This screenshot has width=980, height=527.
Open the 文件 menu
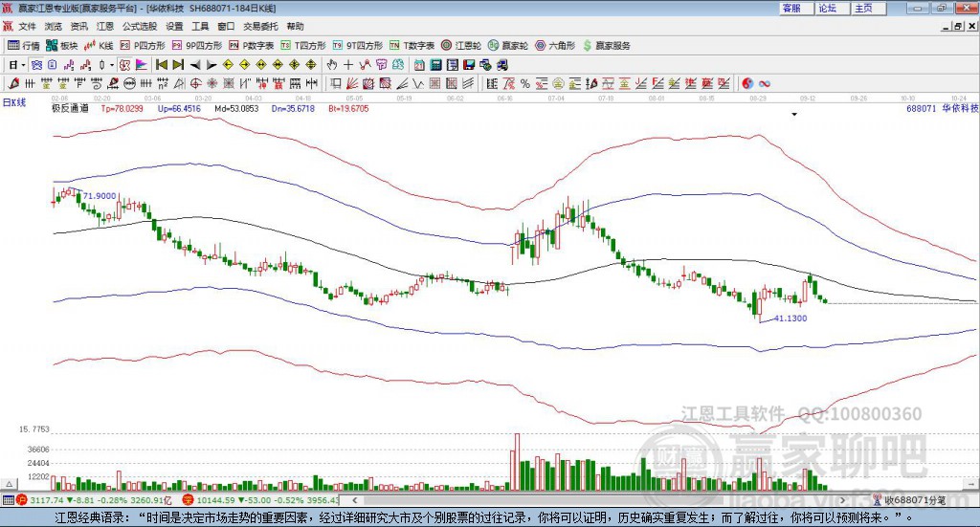point(27,26)
